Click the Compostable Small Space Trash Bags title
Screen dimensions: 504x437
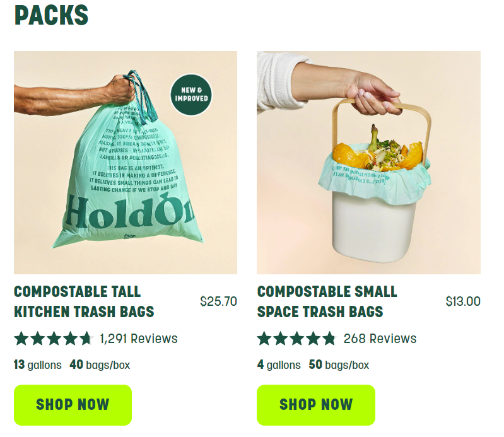(x=327, y=301)
